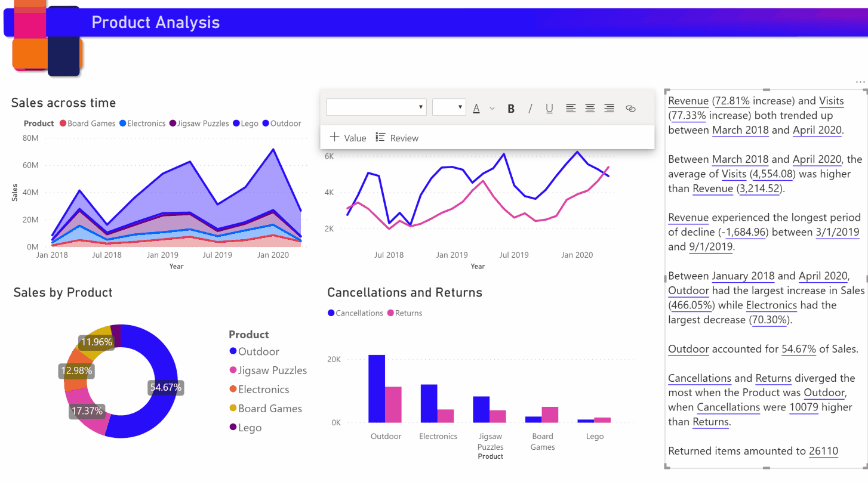Toggle bold formatting in the text toolbar

click(x=511, y=108)
